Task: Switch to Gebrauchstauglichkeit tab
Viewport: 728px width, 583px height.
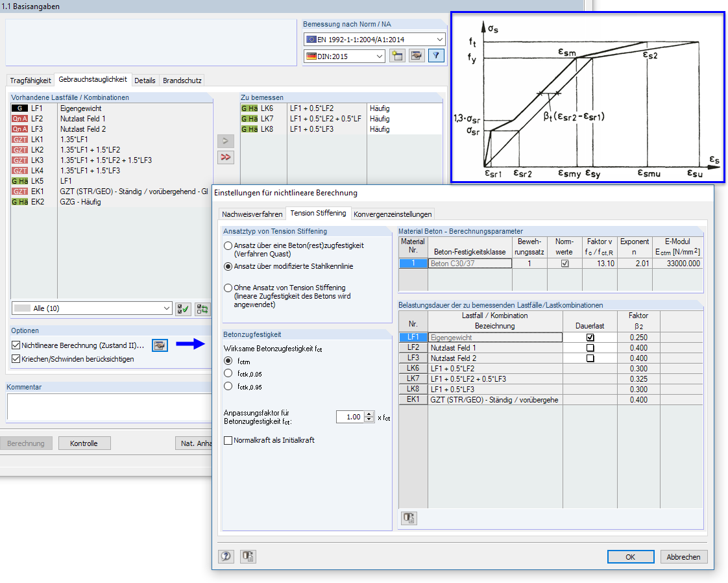Action: click(x=92, y=79)
